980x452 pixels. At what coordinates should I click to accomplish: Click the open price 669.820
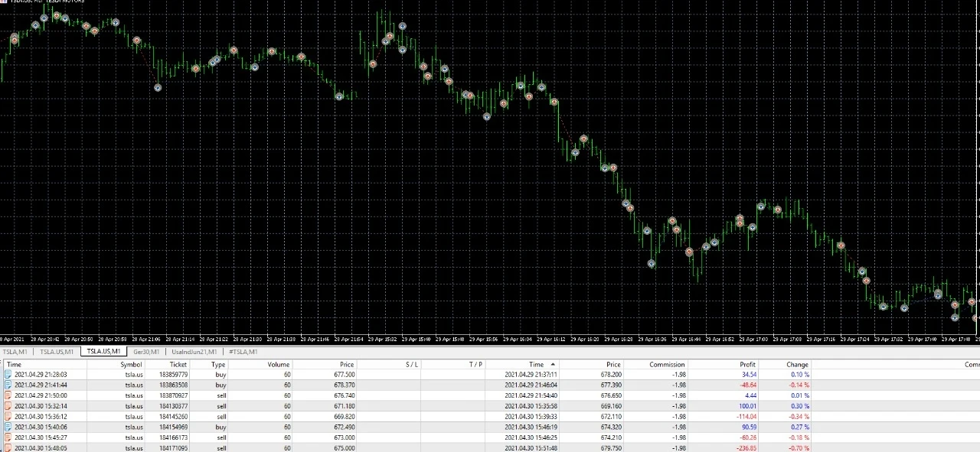click(345, 417)
